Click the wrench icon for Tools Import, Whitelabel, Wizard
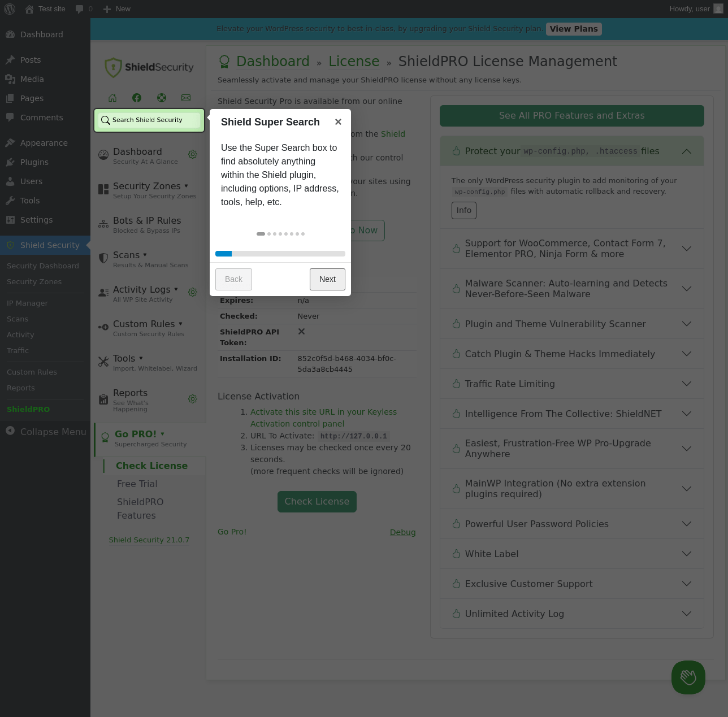This screenshot has width=728, height=717. click(x=103, y=362)
